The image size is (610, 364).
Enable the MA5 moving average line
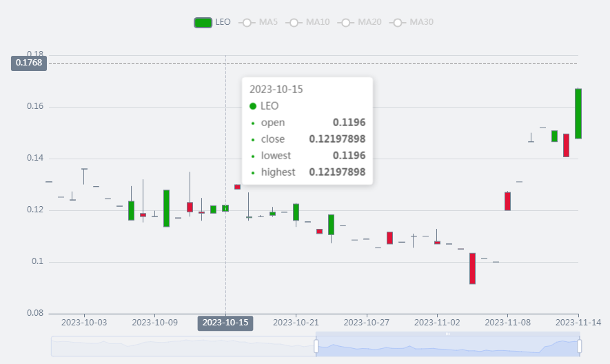coord(258,22)
